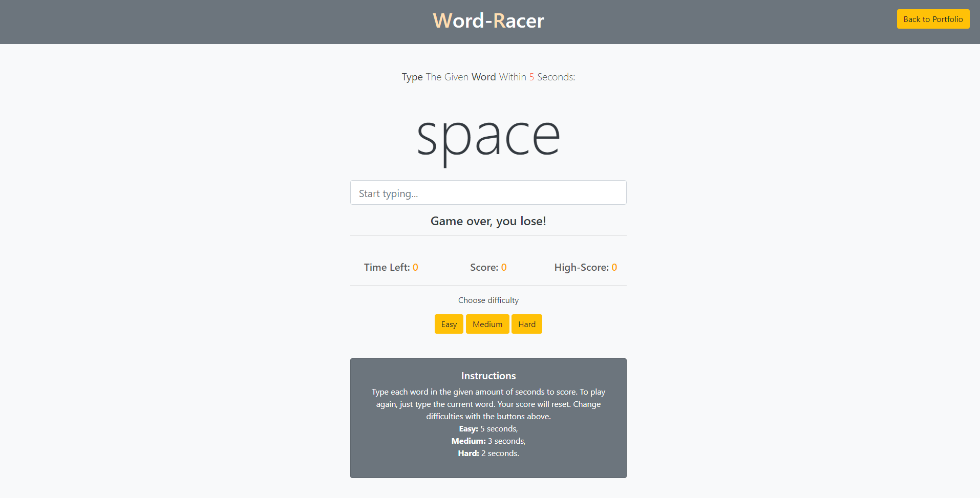Click the large word space
This screenshot has height=498, width=980.
[488, 137]
